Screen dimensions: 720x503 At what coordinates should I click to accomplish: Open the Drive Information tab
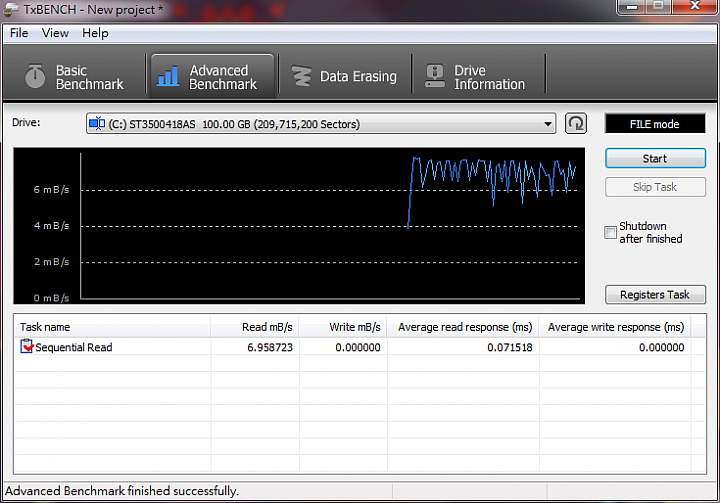478,77
